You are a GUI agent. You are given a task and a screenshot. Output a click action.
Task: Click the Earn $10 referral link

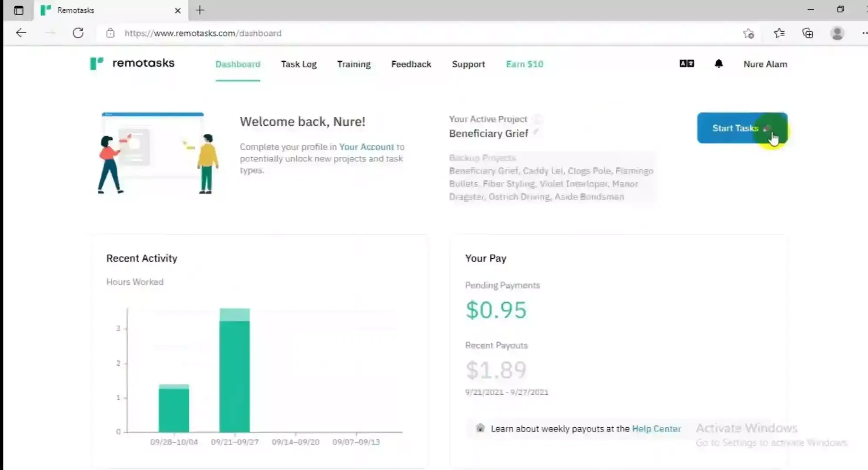(x=524, y=64)
